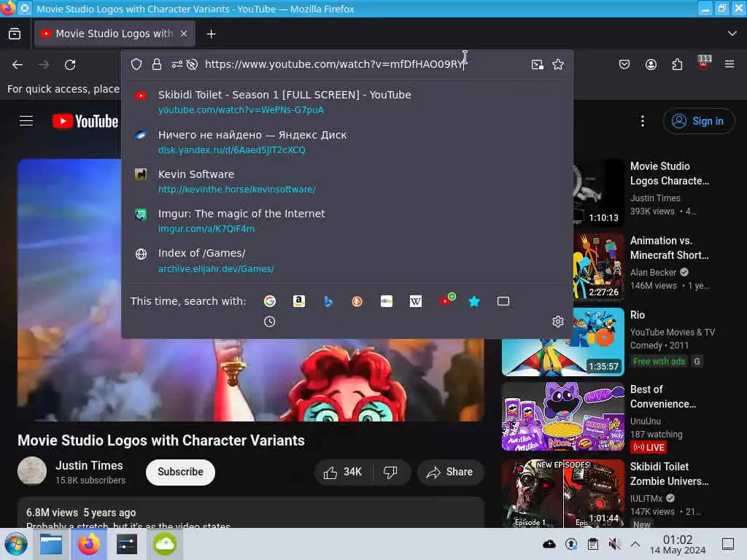Reload the current page
Viewport: 747px width, 560px height.
[x=70, y=64]
